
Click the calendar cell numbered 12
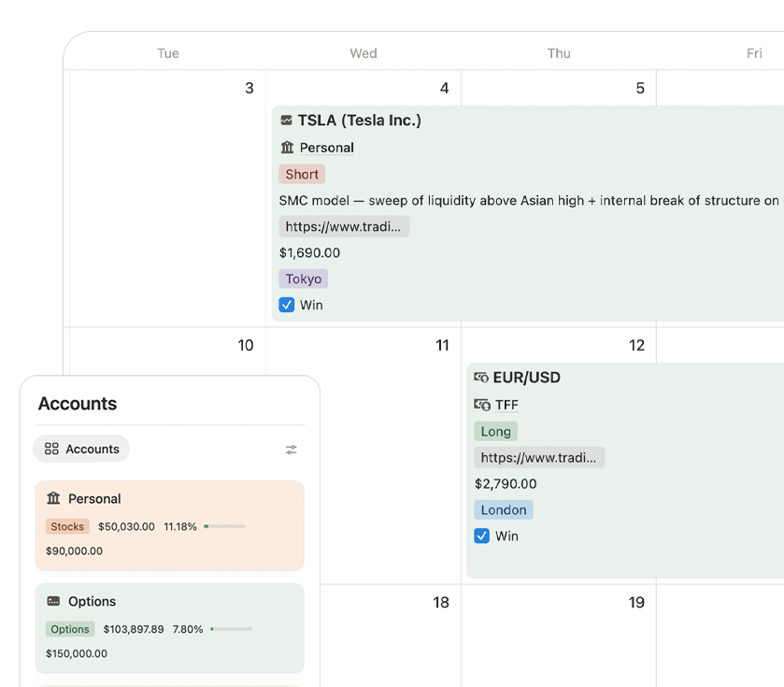pos(636,345)
